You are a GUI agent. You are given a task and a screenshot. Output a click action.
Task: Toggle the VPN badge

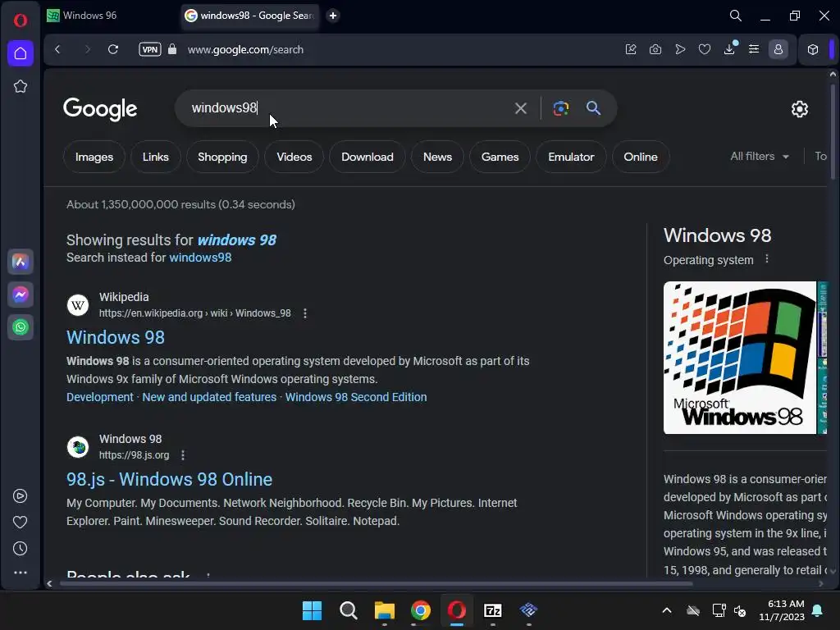[x=150, y=49]
